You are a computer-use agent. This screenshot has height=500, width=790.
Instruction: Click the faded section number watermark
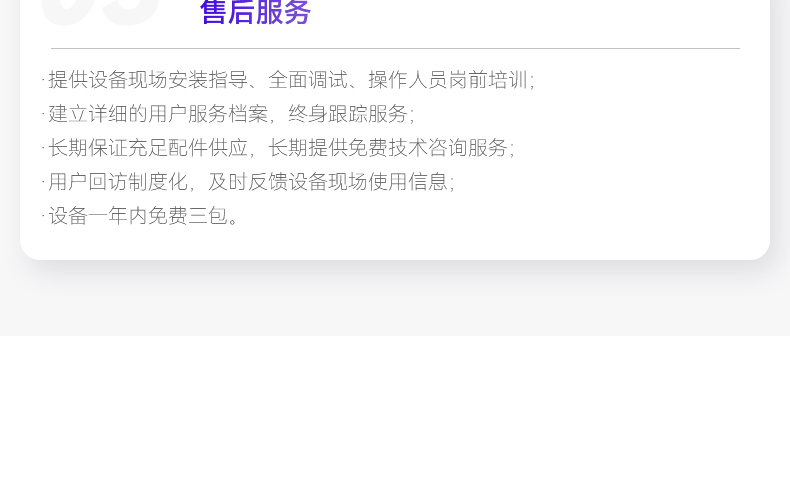(100, 13)
